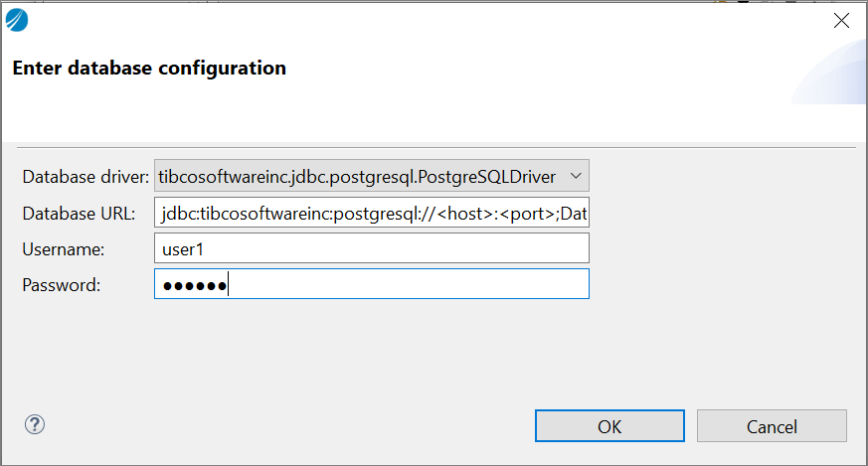Click into the Username field
Image resolution: width=868 pixels, height=466 pixels.
[371, 248]
